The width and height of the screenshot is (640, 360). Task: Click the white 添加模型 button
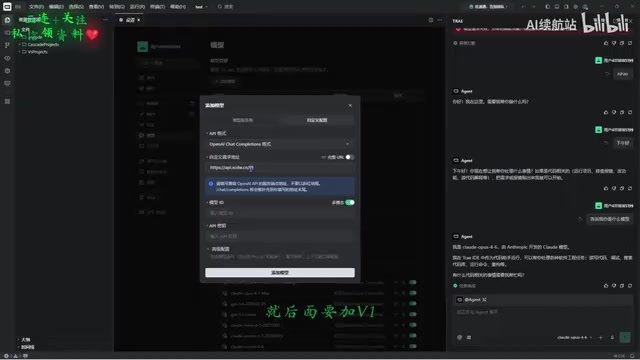(280, 272)
